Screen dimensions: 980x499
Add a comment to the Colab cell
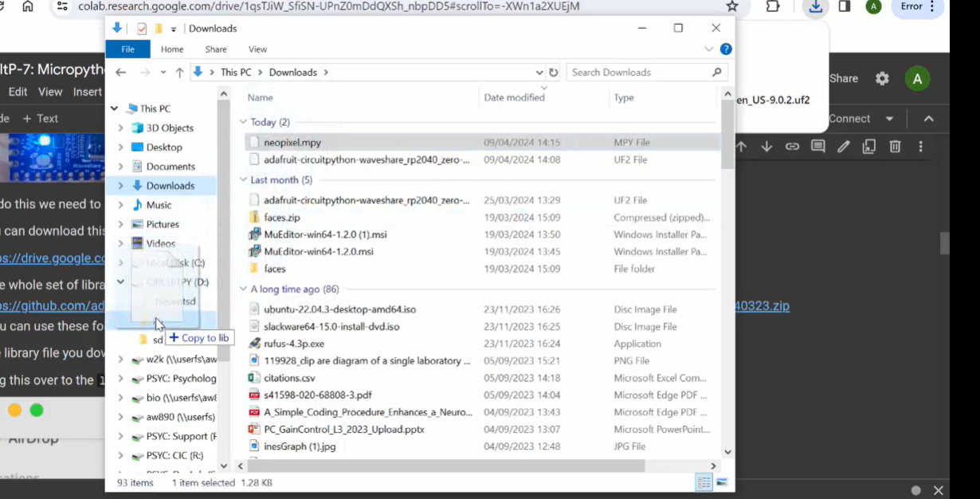pos(817,147)
